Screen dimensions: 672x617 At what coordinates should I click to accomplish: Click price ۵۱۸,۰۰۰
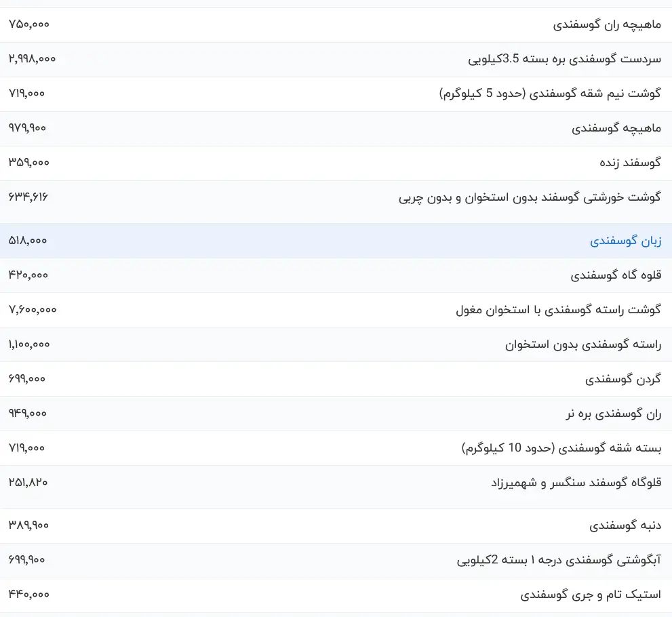[27, 241]
